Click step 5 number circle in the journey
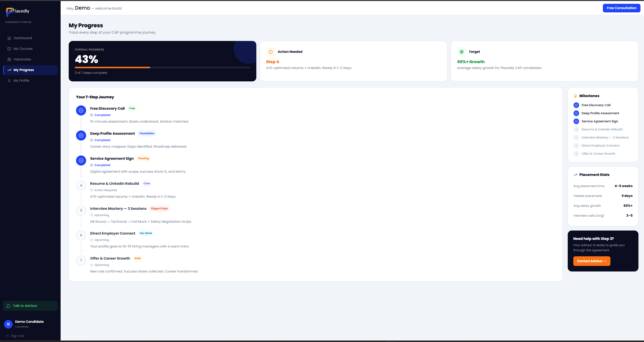 click(x=81, y=211)
